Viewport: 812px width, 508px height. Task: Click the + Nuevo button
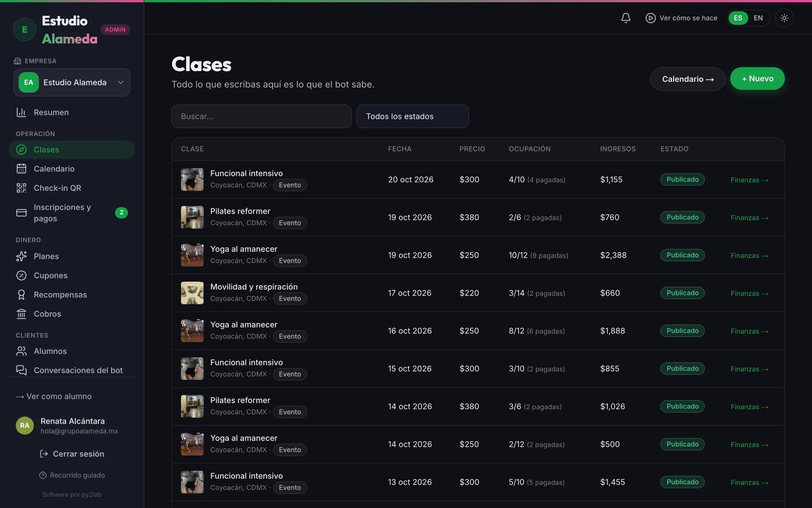[757, 79]
